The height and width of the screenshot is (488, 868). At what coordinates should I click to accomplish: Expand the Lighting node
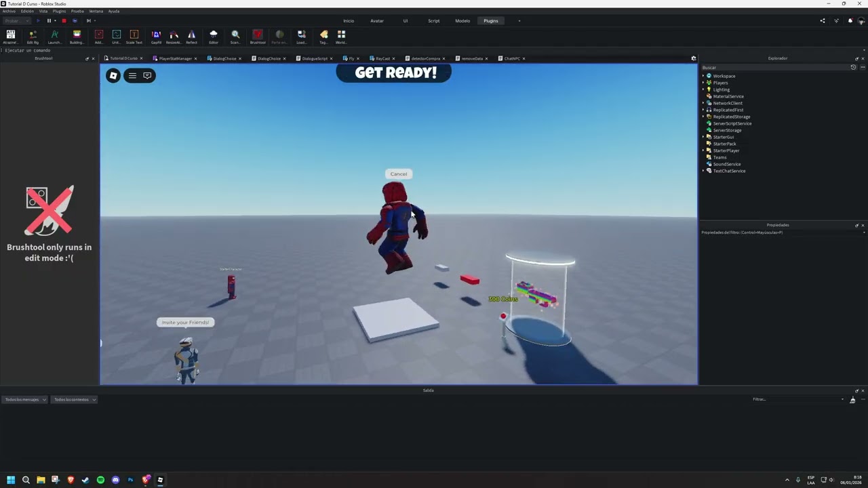703,89
